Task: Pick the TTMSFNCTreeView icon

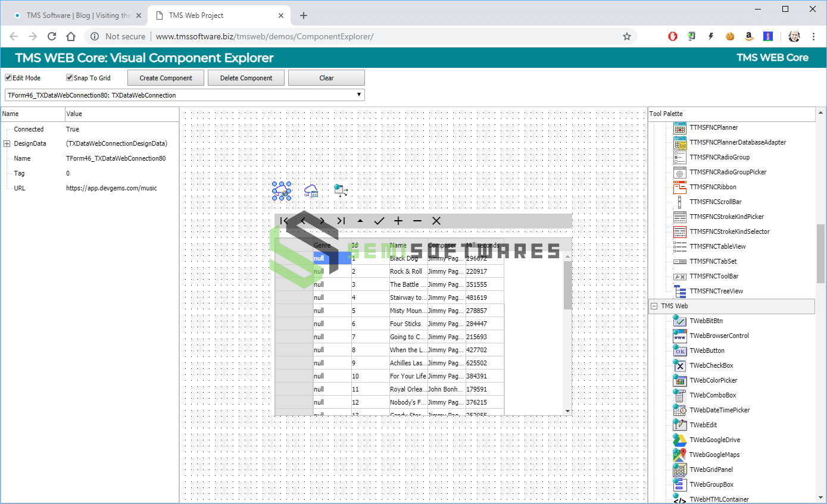Action: (679, 292)
